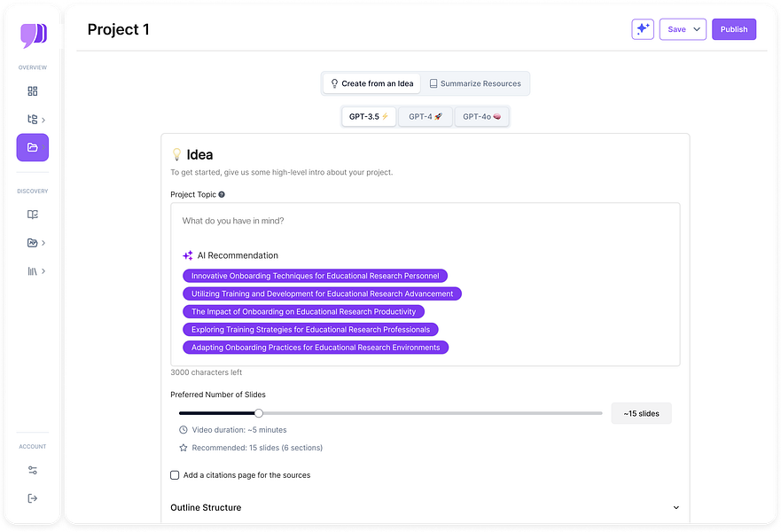Select the Create from an Idea tab
781x532 pixels.
coord(371,83)
